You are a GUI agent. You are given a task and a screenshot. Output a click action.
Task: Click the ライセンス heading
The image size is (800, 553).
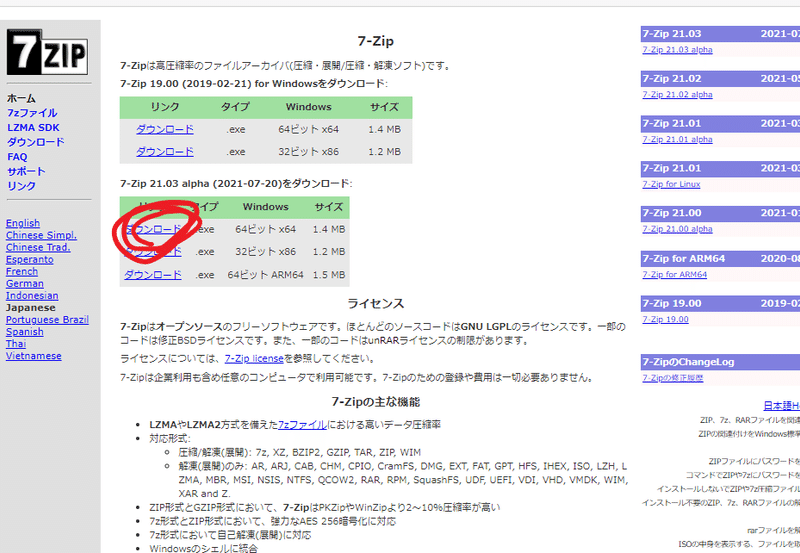[x=376, y=304]
